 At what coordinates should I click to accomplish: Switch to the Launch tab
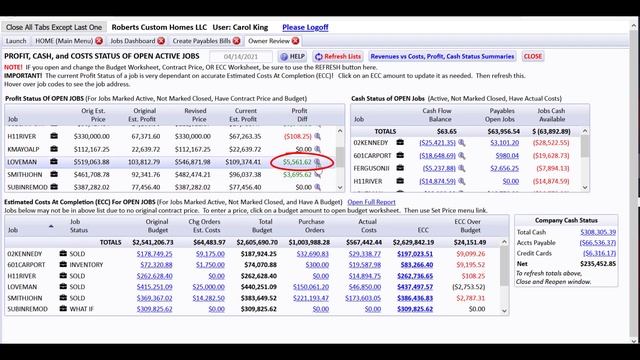[16, 41]
